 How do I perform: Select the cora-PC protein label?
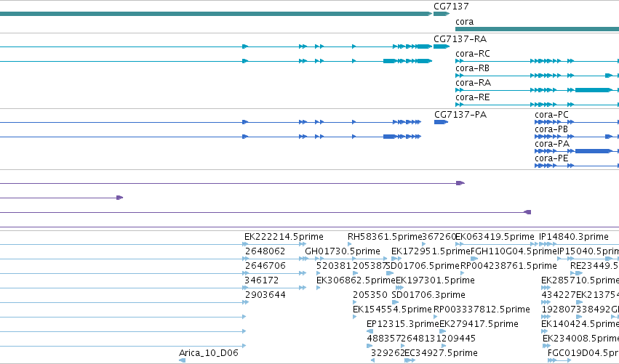tap(551, 115)
